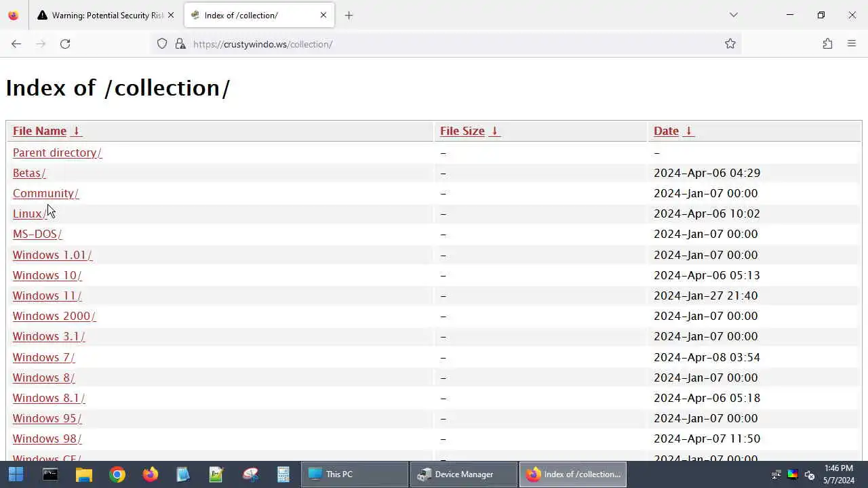Screen dimensions: 868x488
Task: Open tracking protection shield icon
Action: (162, 44)
